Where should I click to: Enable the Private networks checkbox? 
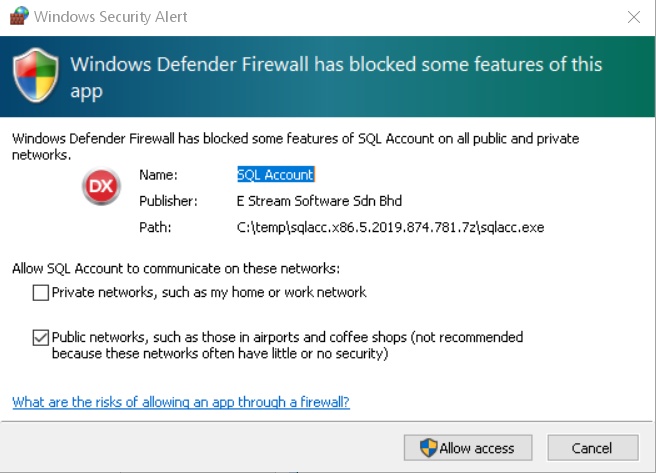pos(40,293)
